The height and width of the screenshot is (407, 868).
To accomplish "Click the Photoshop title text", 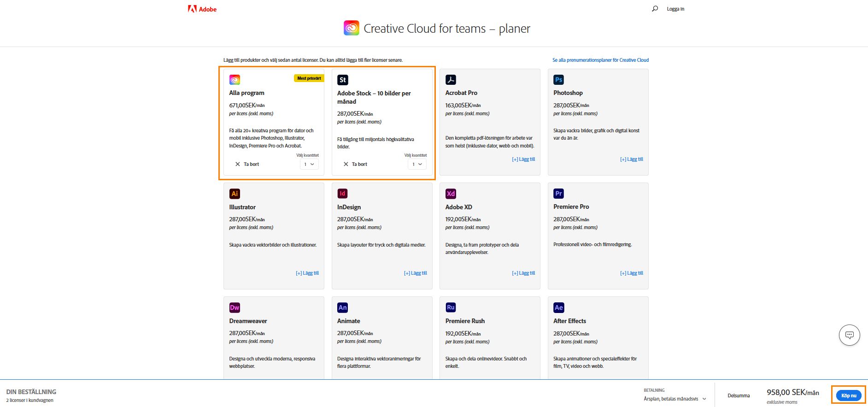I will 568,93.
